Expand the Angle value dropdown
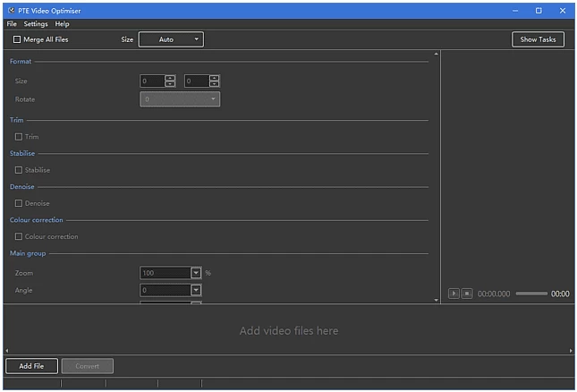The image size is (577, 392). 196,291
